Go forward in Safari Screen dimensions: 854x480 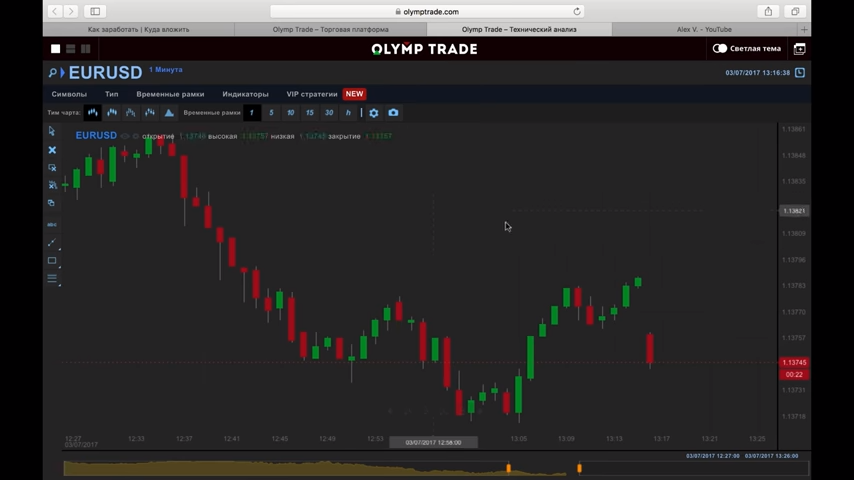71,11
